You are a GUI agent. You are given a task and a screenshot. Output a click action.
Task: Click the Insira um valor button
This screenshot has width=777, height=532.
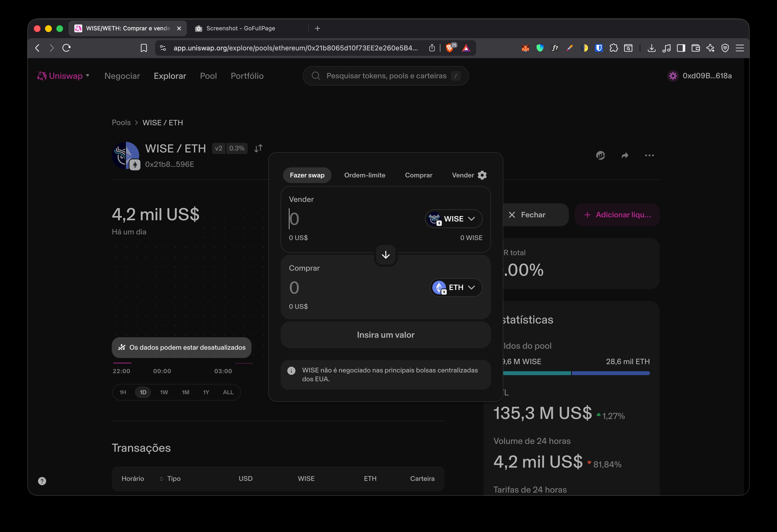tap(386, 335)
